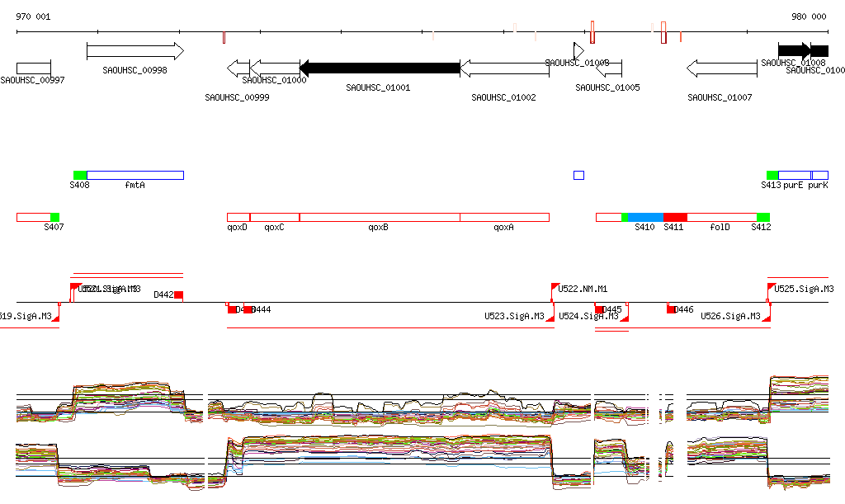Select the qoxA segment box
845x504 pixels.
point(505,218)
